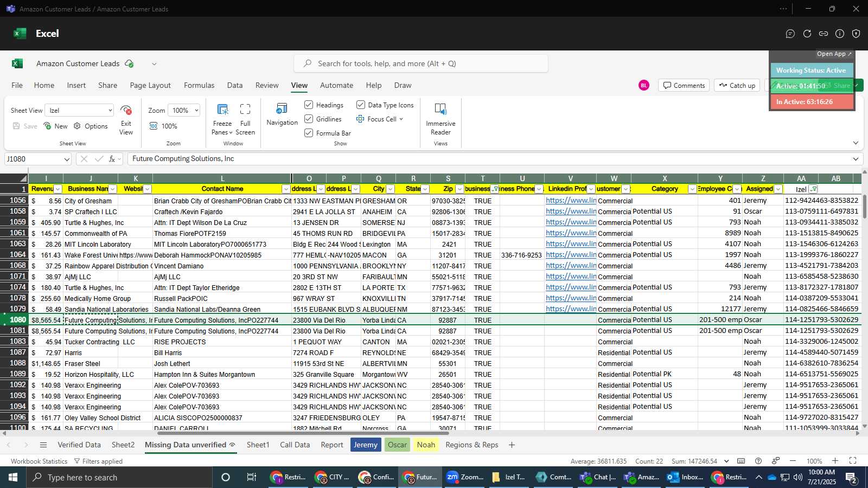Open the Windows Start menu
868x488 pixels.
click(x=13, y=477)
